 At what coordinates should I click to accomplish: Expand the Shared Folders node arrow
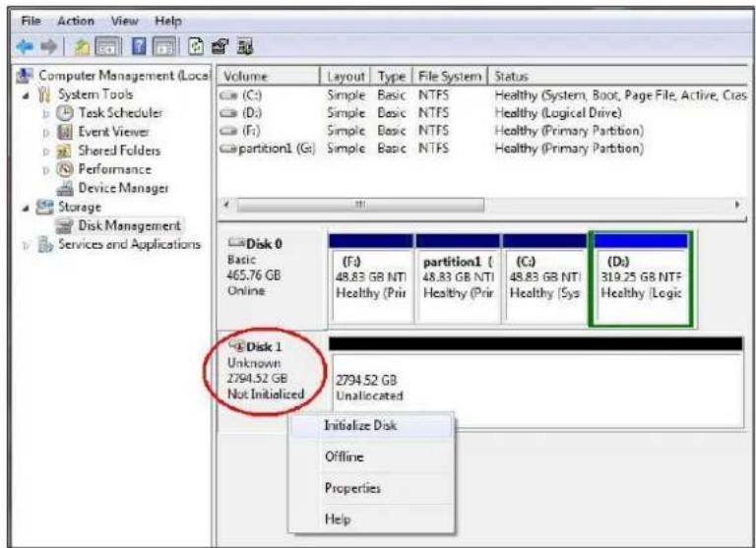(46, 152)
